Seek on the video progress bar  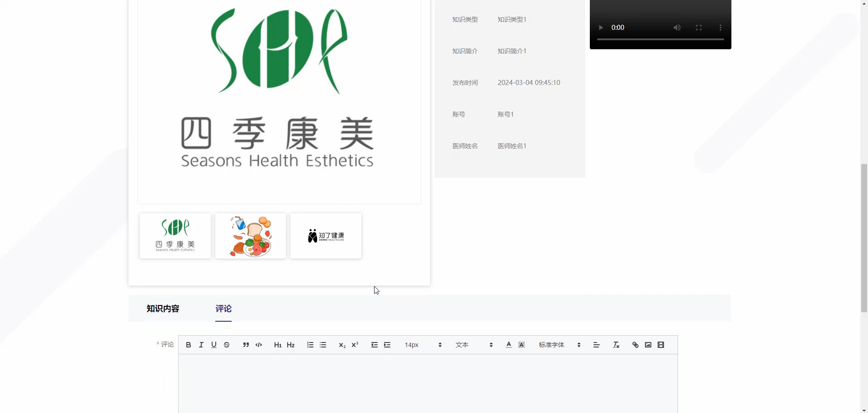click(660, 39)
